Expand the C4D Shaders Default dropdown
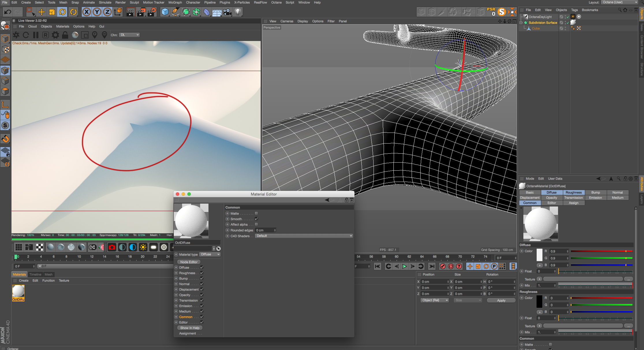Image resolution: width=644 pixels, height=350 pixels. click(304, 236)
